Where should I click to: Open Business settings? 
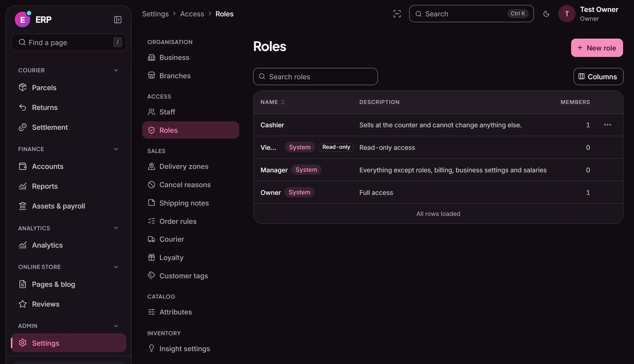point(190,57)
